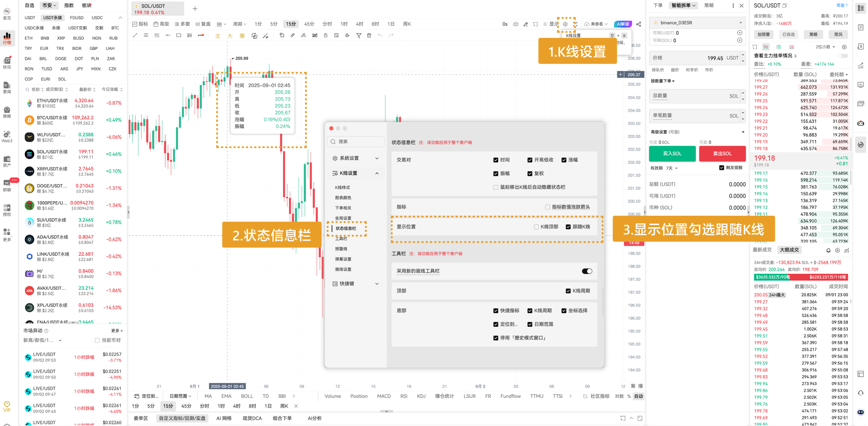Expand 高级设置 (可选) section
Image resolution: width=868 pixels, height=426 pixels.
click(697, 132)
